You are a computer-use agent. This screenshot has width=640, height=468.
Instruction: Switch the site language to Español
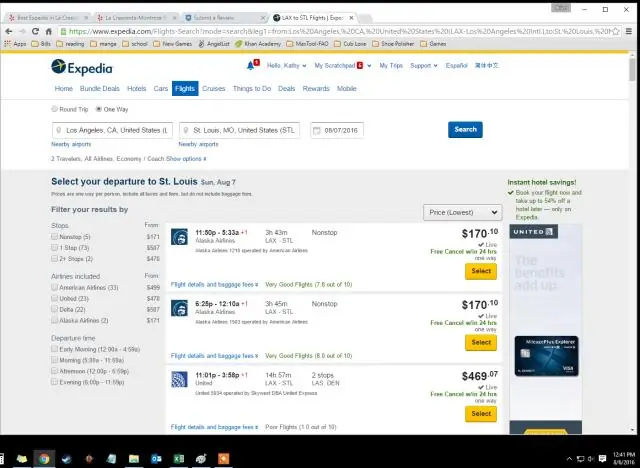[456, 66]
